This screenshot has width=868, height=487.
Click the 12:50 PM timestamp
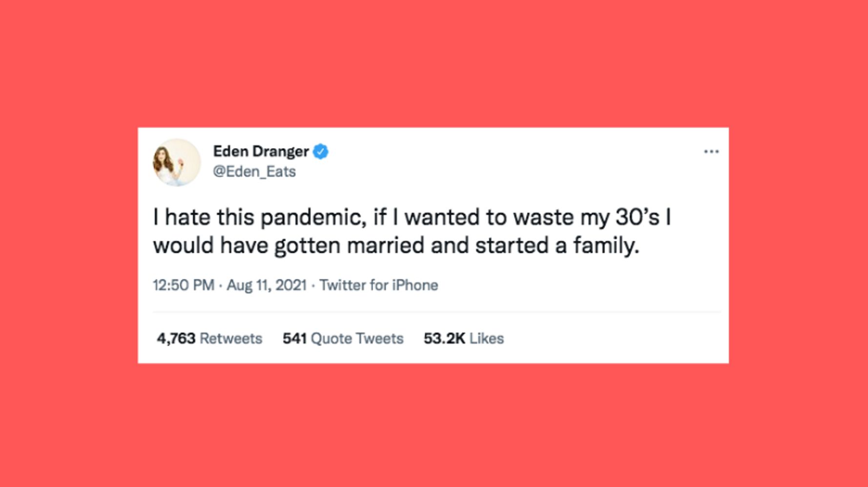(184, 285)
